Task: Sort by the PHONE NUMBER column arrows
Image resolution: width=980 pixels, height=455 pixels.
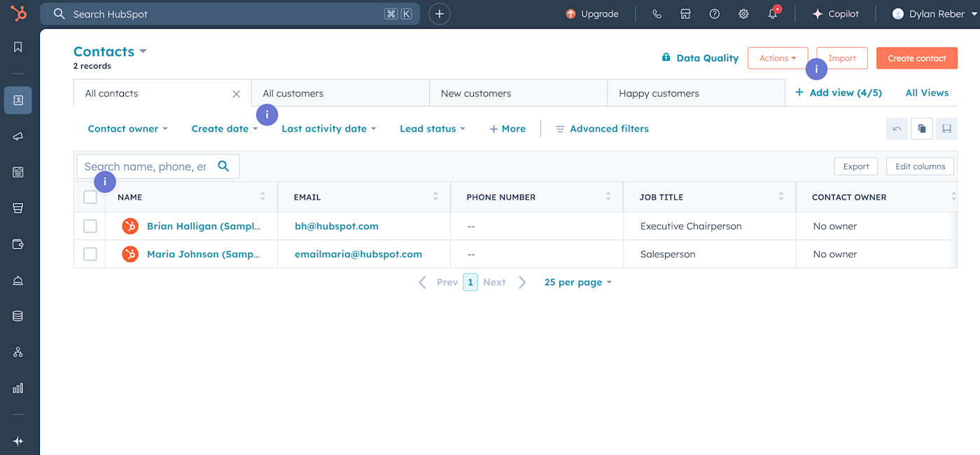Action: (x=608, y=197)
